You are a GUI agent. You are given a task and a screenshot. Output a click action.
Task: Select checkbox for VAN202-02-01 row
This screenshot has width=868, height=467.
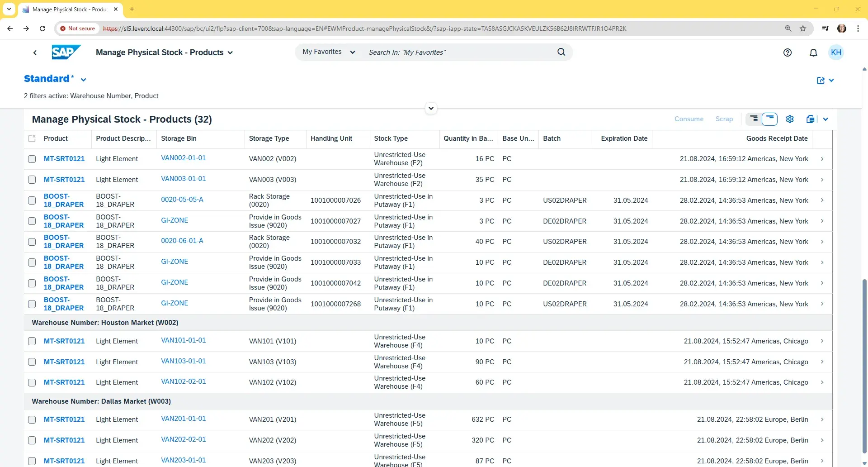click(x=32, y=440)
